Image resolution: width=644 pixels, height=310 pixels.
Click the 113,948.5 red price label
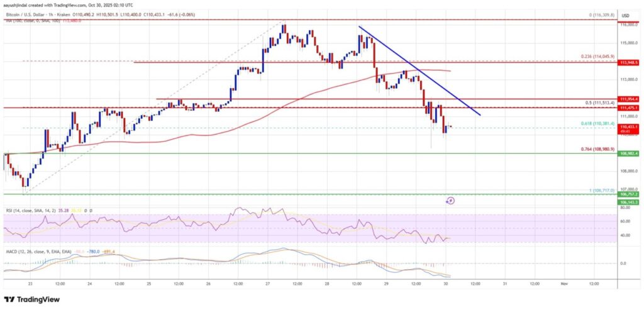click(630, 63)
